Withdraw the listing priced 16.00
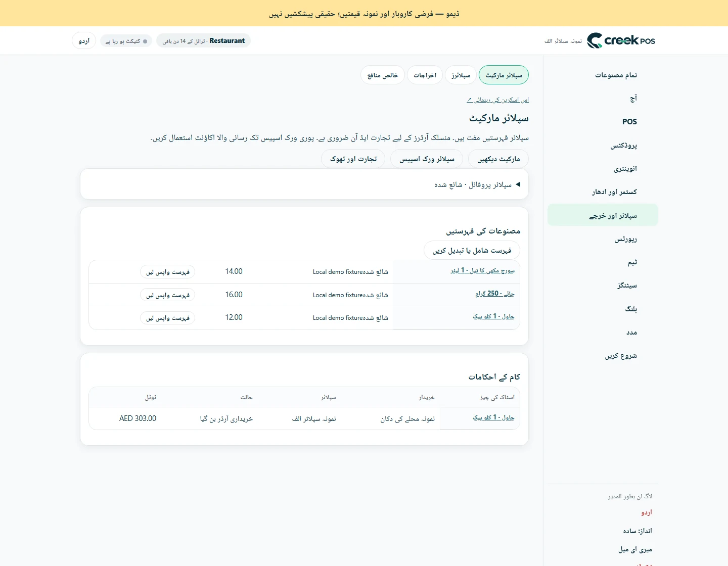The width and height of the screenshot is (728, 566). (x=167, y=295)
